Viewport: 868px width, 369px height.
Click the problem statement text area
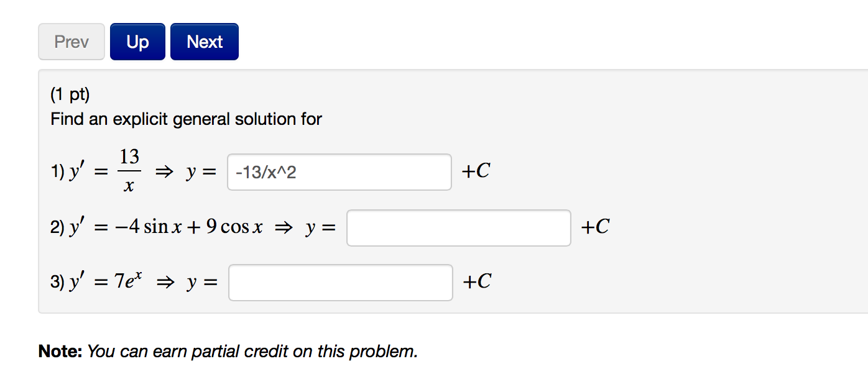click(x=185, y=119)
